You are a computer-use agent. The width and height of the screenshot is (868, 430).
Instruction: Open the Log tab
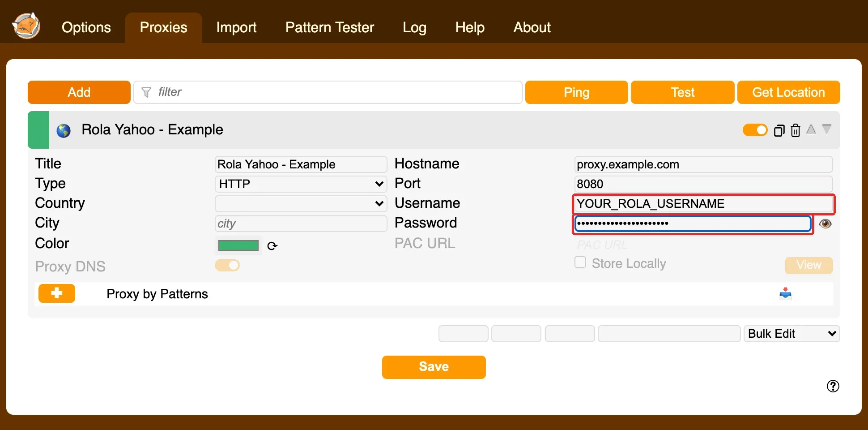coord(414,27)
